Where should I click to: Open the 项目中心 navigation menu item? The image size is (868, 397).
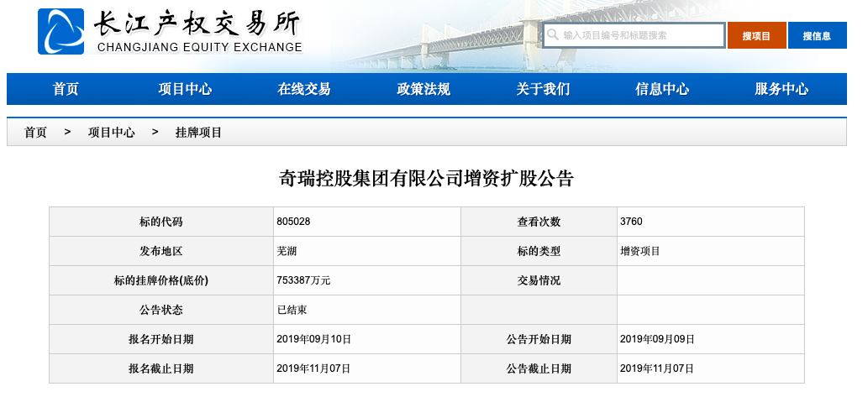point(185,89)
